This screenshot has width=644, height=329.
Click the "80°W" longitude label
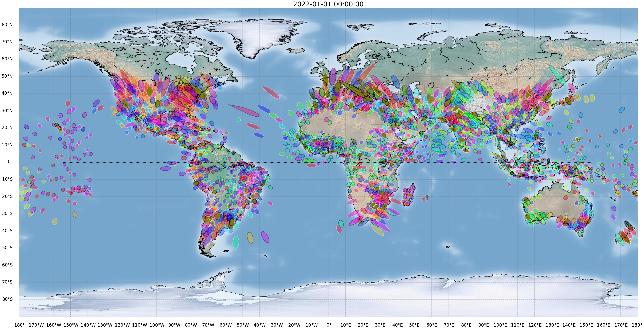point(191,325)
